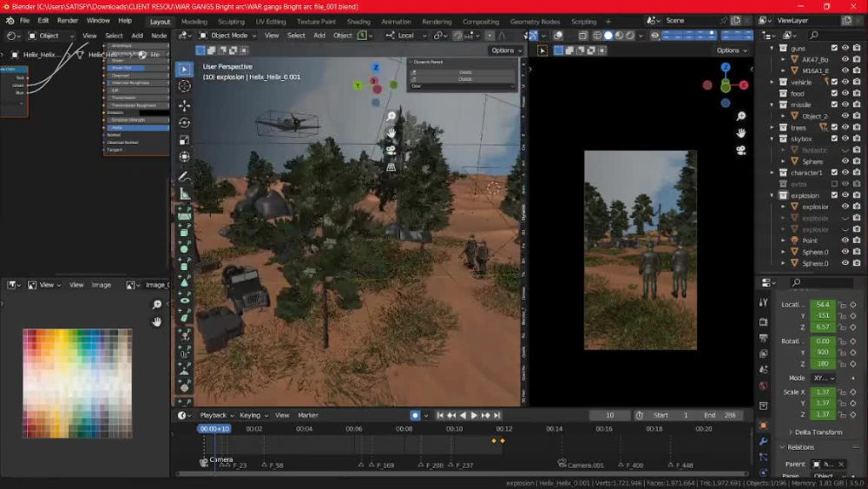Enable the extra collection checkbox
Viewport: 868px width, 489px height.
[x=834, y=184]
